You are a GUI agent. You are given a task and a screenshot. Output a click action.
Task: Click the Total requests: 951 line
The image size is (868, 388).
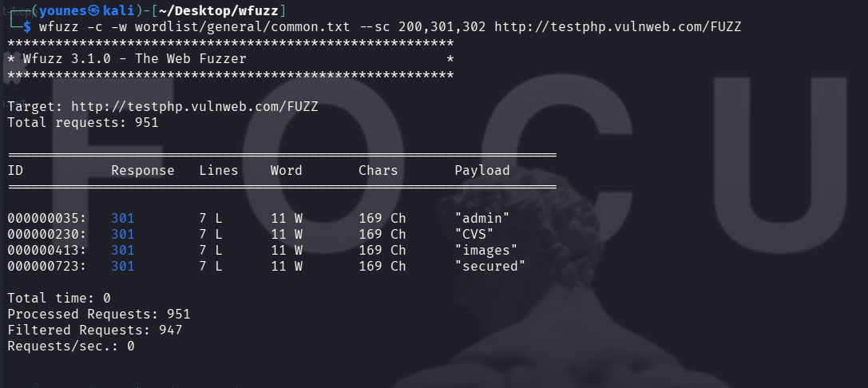point(83,123)
